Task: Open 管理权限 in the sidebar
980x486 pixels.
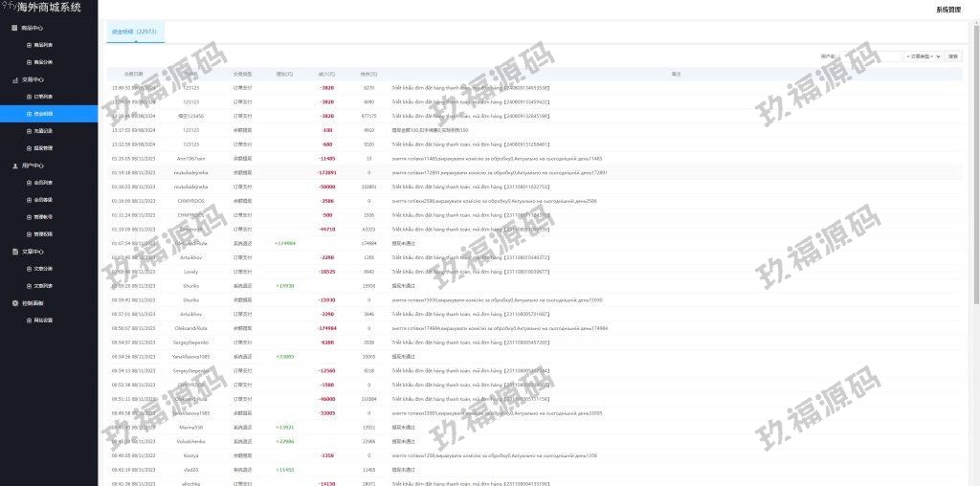Action: click(x=43, y=234)
